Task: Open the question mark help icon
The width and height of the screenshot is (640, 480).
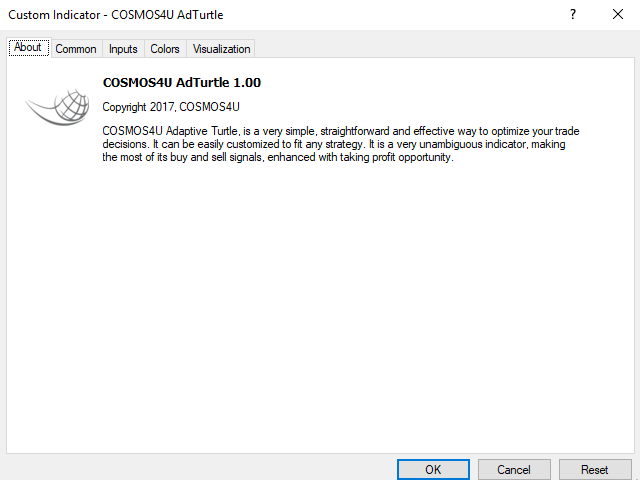Action: (x=573, y=15)
